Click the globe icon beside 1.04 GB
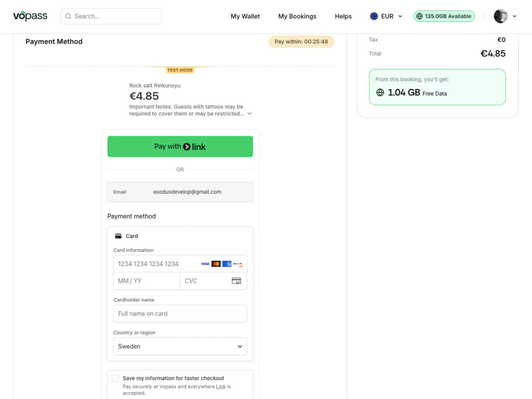The width and height of the screenshot is (532, 399). (380, 92)
